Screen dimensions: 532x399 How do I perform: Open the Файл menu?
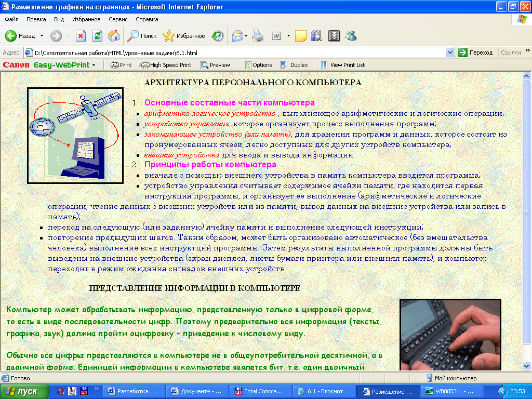tap(11, 19)
